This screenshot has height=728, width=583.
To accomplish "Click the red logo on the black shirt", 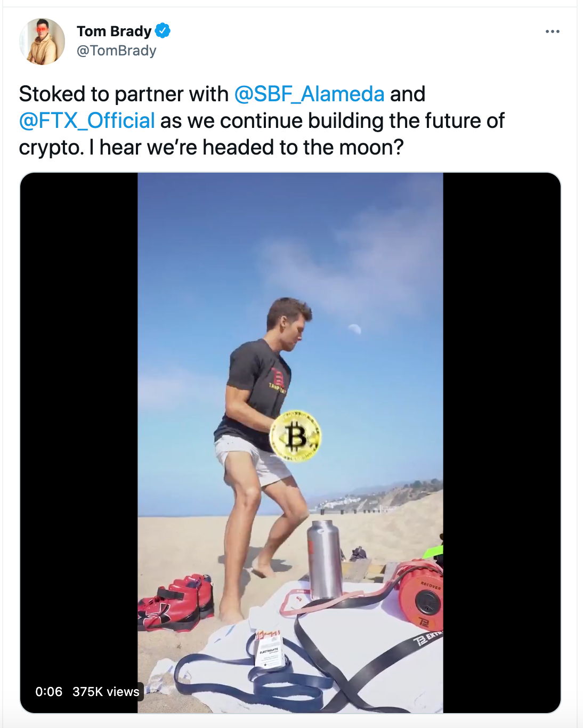I will (278, 378).
